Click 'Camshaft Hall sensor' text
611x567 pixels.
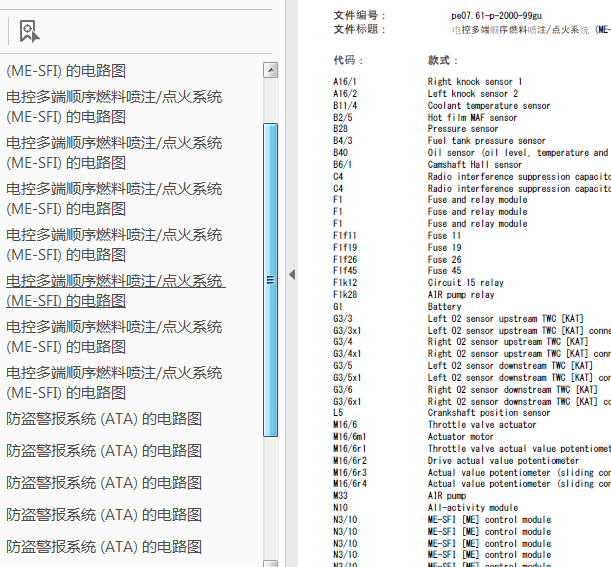point(474,165)
